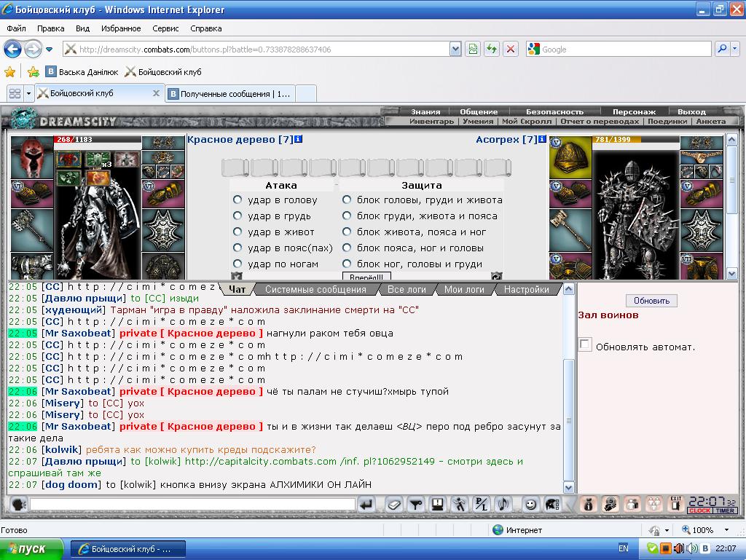Select attack 'удар в грудь'

237,216
